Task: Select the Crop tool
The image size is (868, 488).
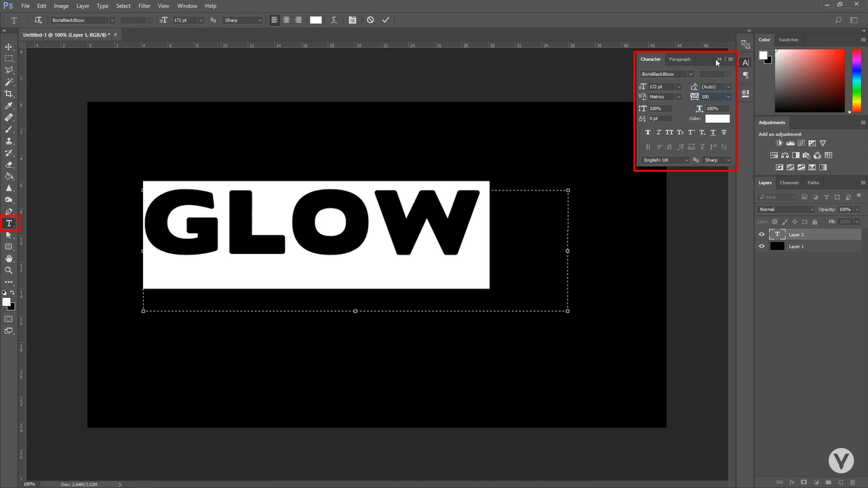Action: (x=9, y=94)
